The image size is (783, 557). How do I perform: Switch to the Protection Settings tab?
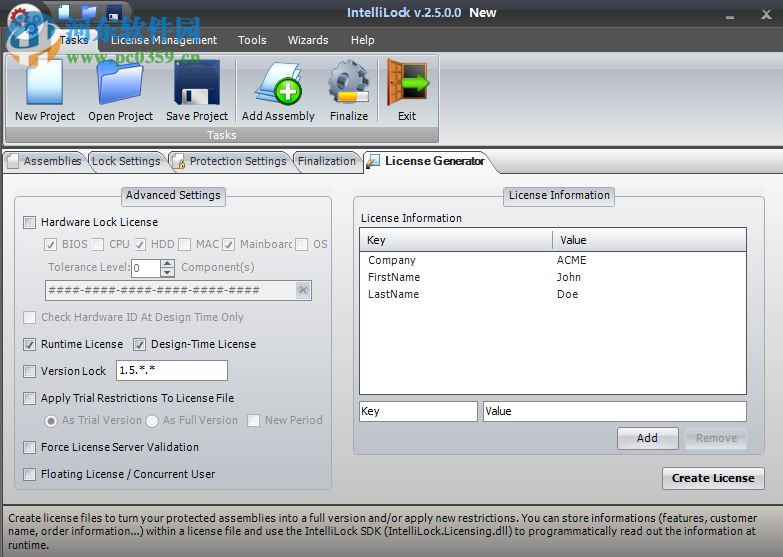[x=230, y=161]
